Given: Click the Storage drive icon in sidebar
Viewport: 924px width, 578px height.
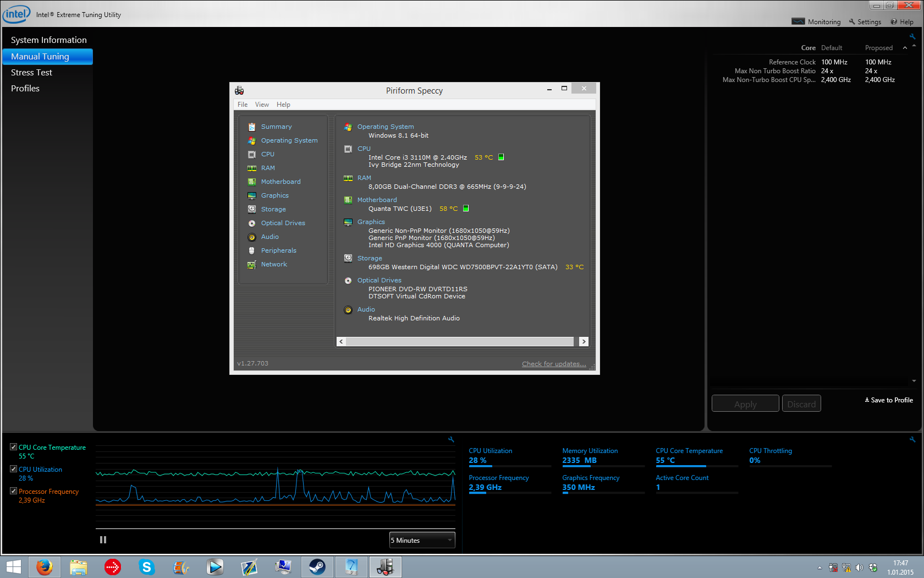Looking at the screenshot, I should click(252, 209).
